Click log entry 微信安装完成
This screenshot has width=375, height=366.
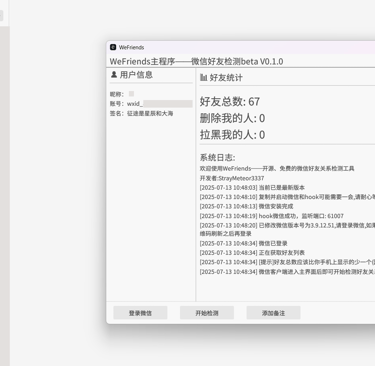pos(246,206)
